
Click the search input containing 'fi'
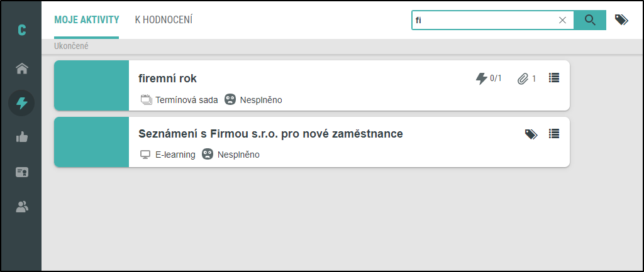(x=485, y=20)
